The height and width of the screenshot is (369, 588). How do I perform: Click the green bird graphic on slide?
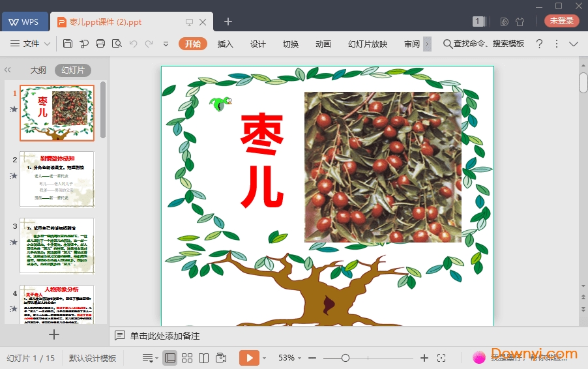(220, 104)
